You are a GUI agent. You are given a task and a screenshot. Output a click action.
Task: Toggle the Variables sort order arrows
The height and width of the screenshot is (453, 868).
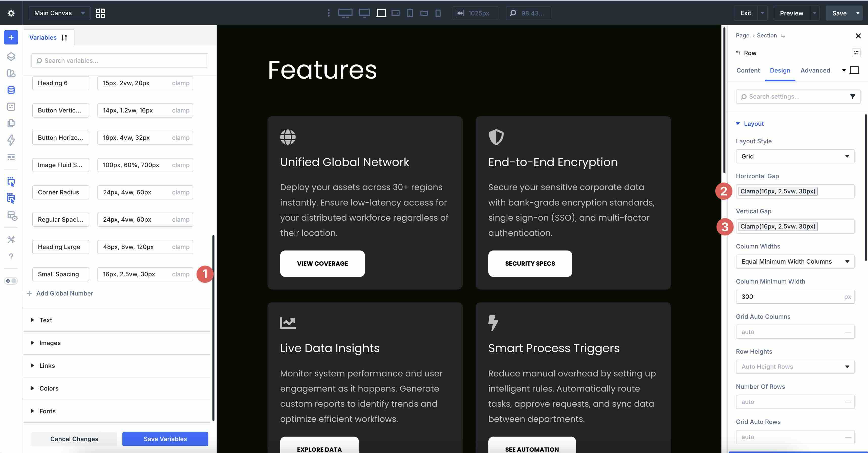(x=64, y=38)
